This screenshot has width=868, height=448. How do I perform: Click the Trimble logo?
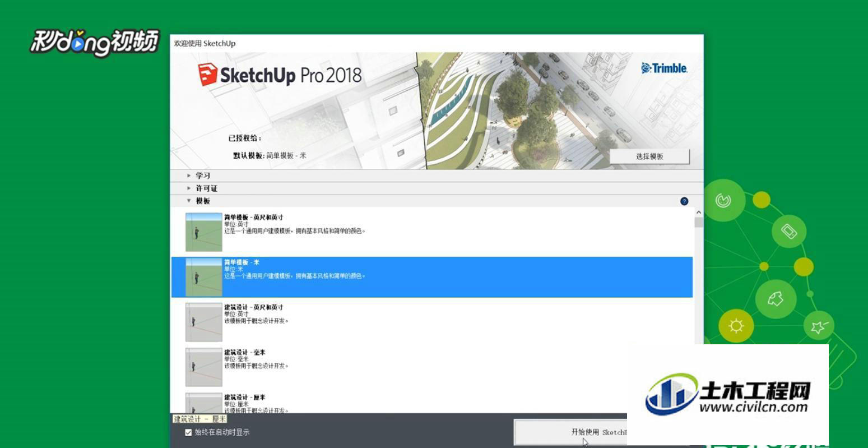[665, 68]
